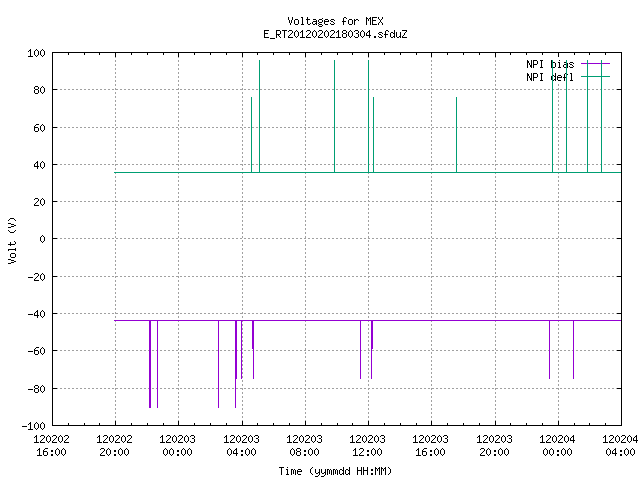
Task: Click the last purple bias spike near 120204 01:00
Action: 574,349
